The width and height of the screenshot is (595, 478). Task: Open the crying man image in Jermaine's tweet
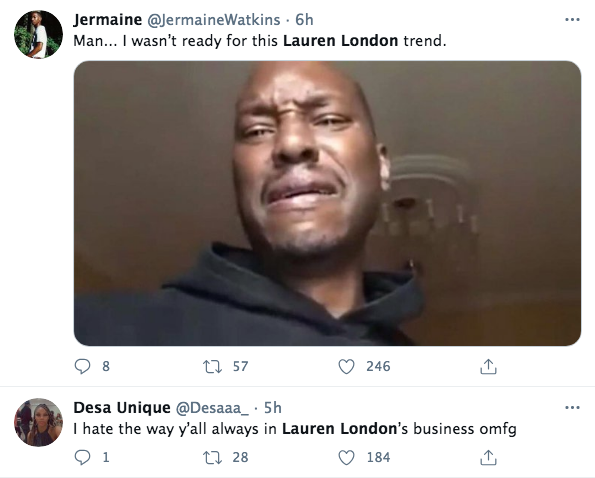tap(327, 203)
